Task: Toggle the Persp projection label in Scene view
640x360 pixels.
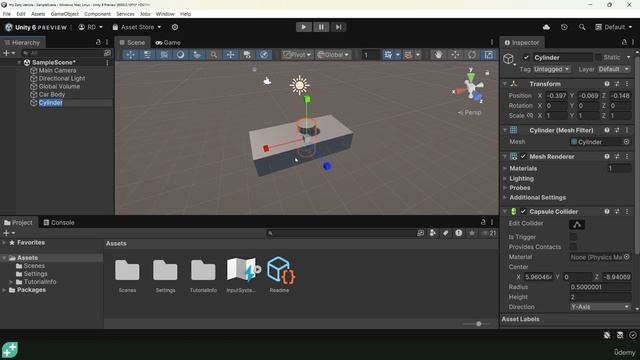Action: 470,112
